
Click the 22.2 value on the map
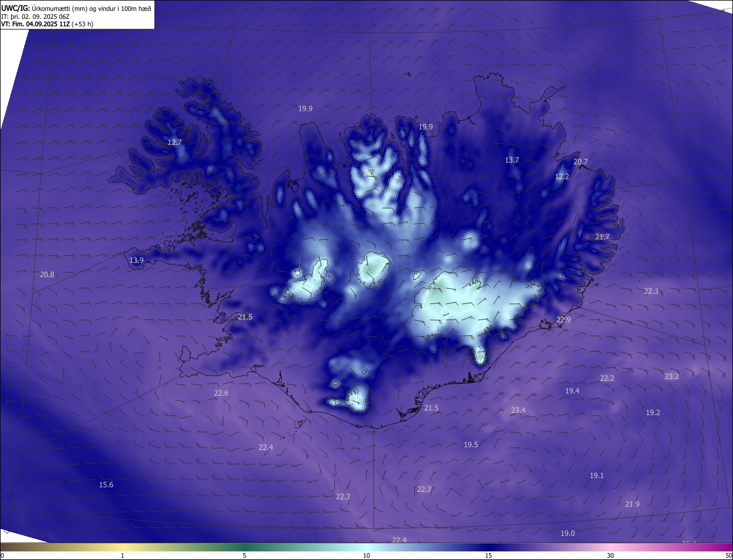[x=607, y=378]
